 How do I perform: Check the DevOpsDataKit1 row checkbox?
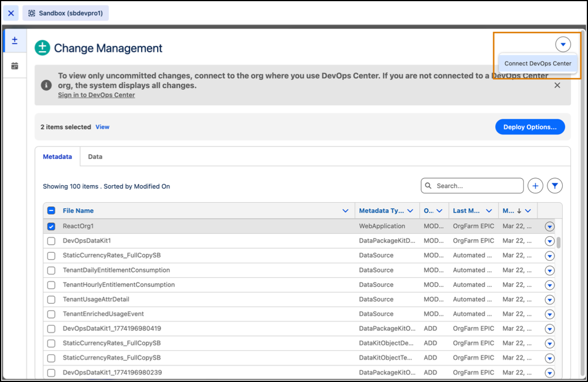pos(51,241)
